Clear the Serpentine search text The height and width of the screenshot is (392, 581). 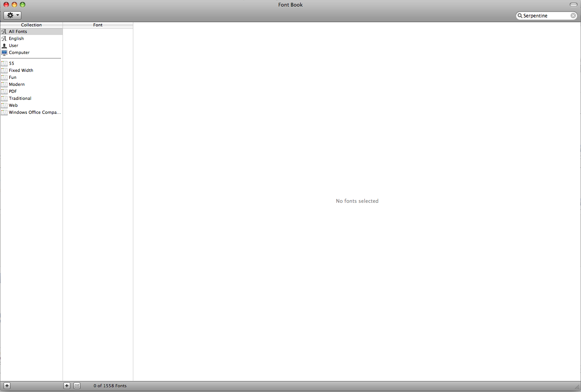[573, 16]
